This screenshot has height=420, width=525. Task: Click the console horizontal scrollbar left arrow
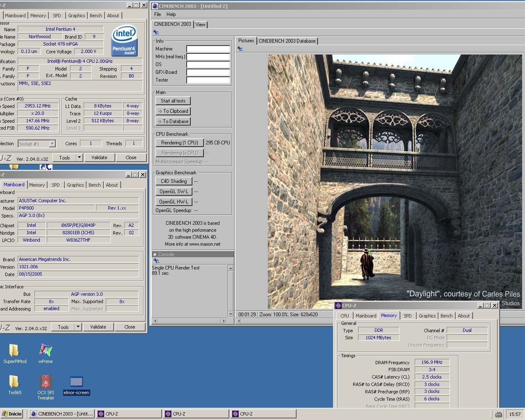click(155, 321)
